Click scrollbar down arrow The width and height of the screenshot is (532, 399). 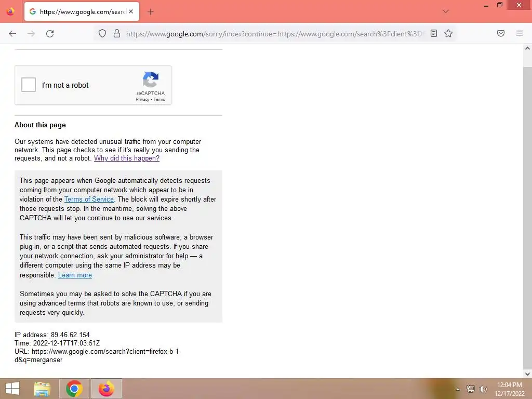[527, 374]
